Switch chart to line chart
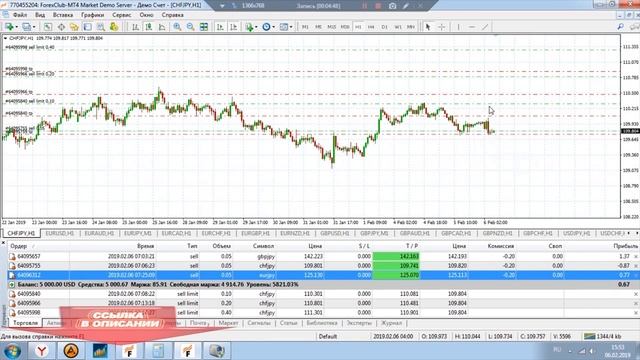The image size is (640, 360). click(162, 27)
